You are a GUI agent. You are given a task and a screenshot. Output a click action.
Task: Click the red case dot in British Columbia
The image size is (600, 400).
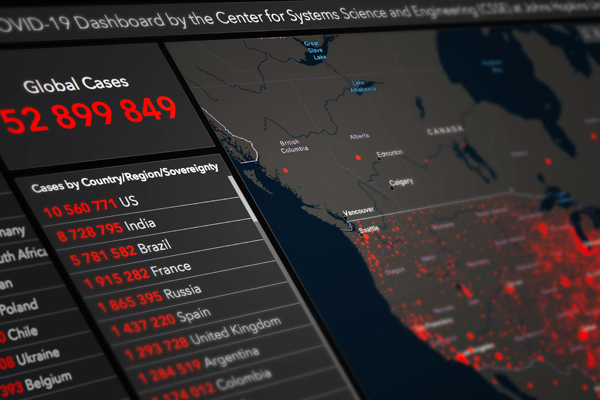click(285, 170)
